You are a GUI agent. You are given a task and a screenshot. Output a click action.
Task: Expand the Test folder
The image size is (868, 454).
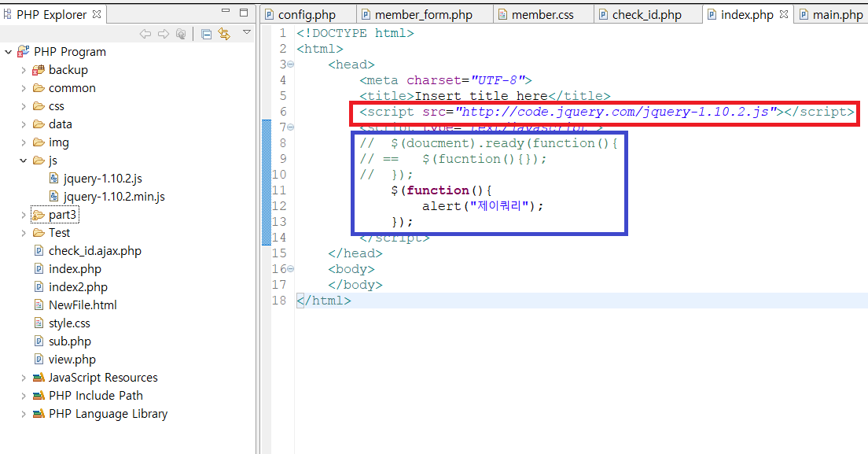point(24,233)
